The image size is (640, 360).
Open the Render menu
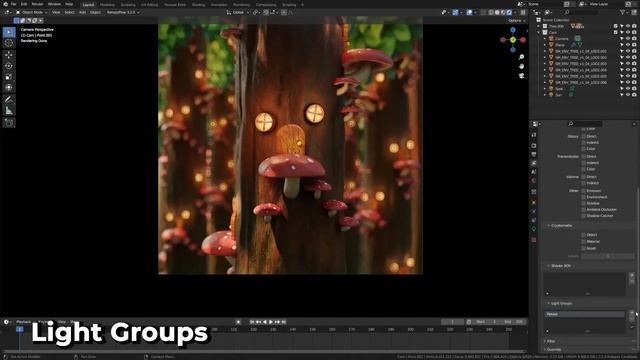coord(37,4)
